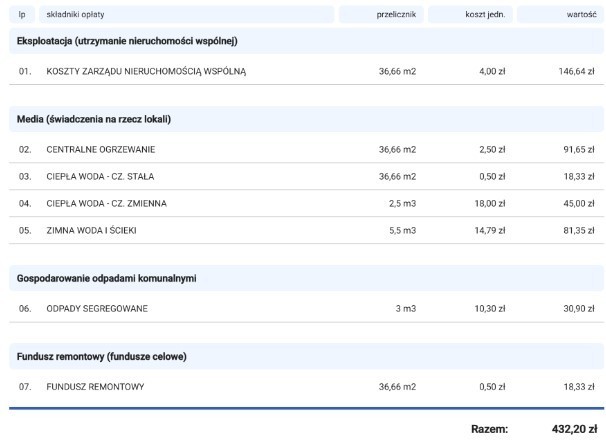
Task: Click the 'Razem:' total label
Action: click(489, 429)
